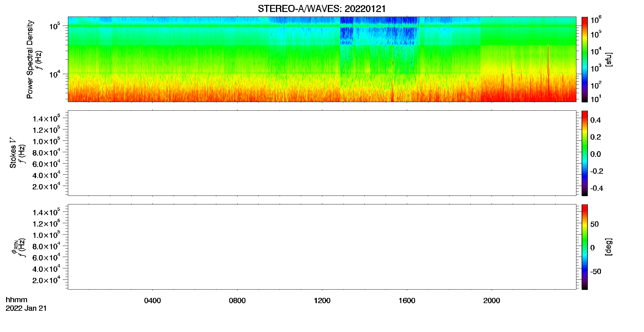Click the 1.4×10^5 tick in Stokes V panel

46,118
